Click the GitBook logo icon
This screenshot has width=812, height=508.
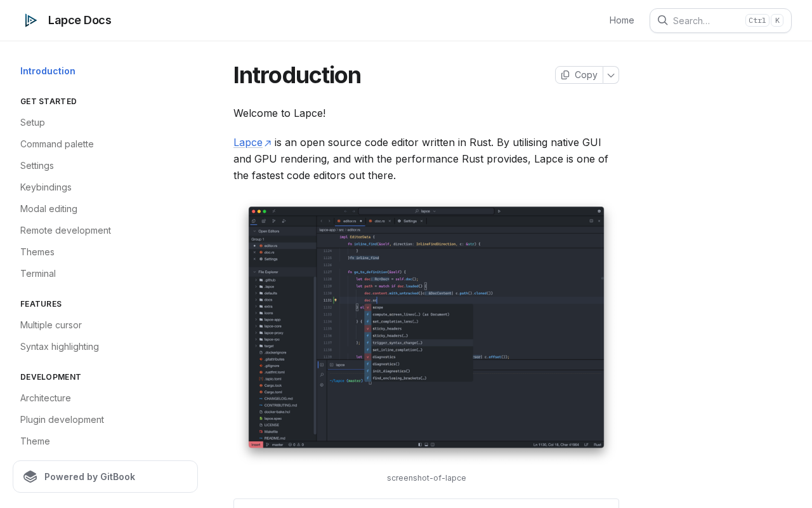[x=30, y=477]
